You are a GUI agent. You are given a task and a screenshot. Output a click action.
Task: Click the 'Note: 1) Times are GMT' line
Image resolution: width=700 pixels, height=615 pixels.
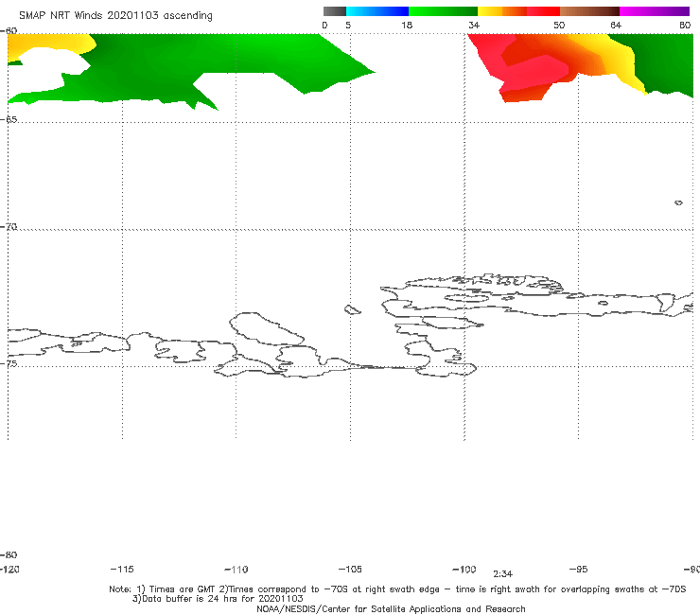point(397,589)
